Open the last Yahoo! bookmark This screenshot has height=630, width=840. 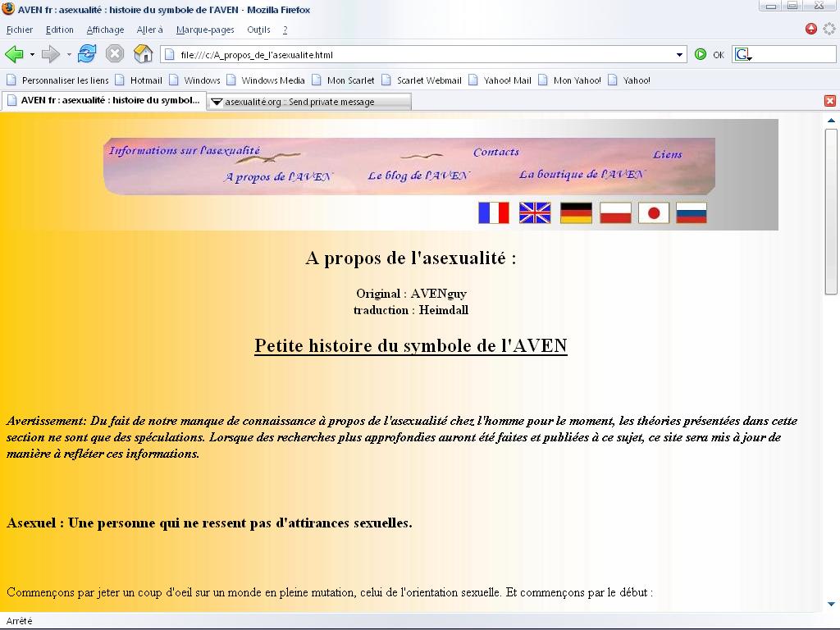pyautogui.click(x=629, y=80)
